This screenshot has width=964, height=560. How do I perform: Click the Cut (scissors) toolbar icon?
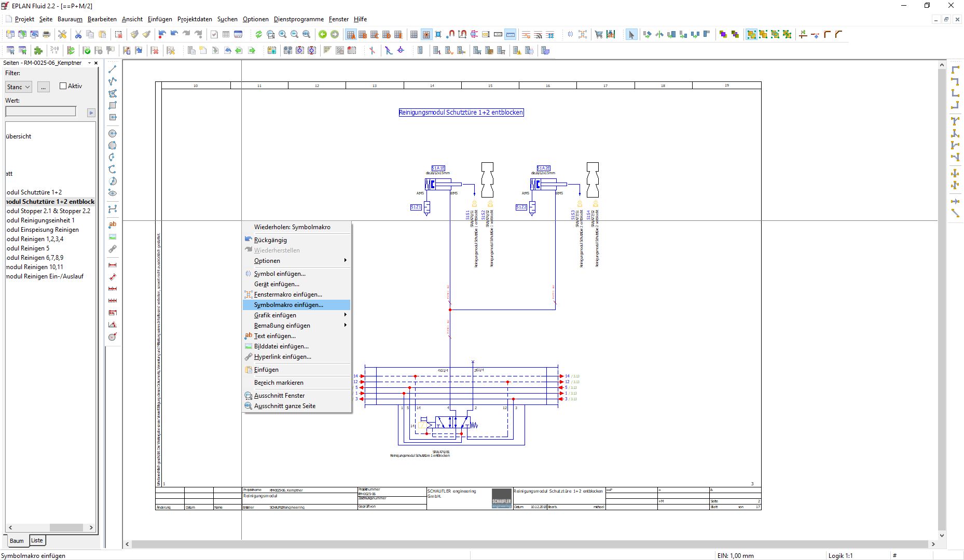[x=78, y=34]
